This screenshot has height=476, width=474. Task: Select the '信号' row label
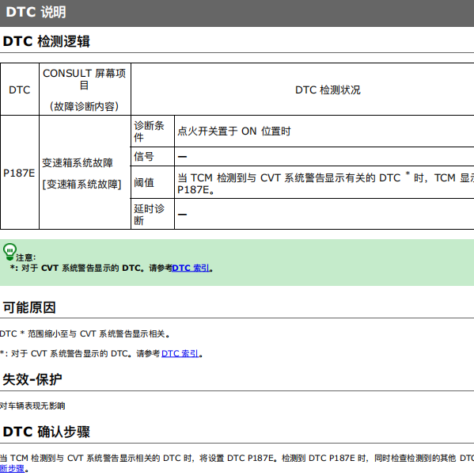pyautogui.click(x=144, y=157)
